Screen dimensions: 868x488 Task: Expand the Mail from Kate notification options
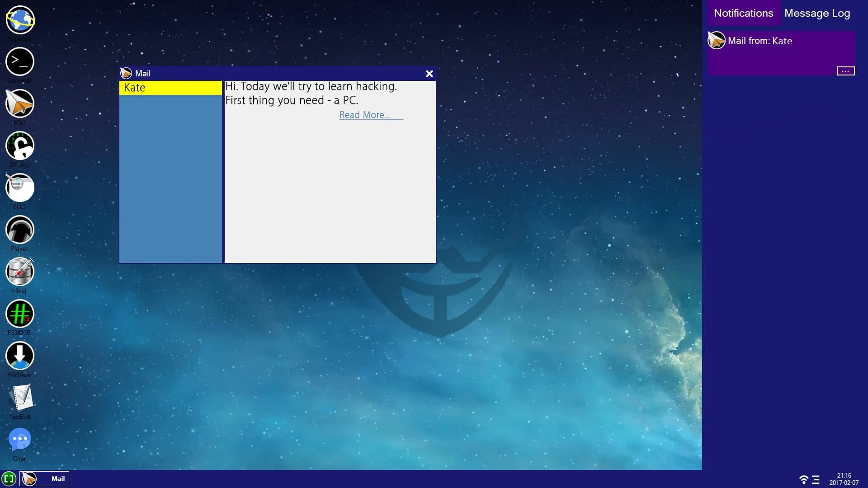846,71
